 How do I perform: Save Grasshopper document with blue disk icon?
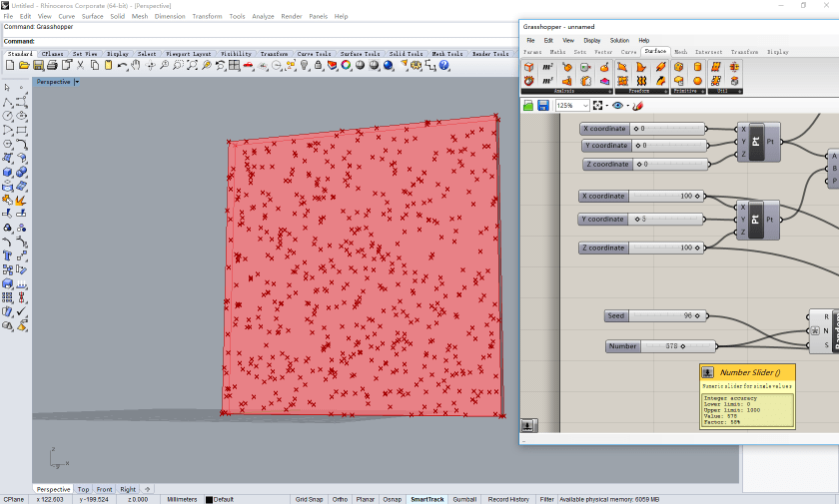pos(543,105)
